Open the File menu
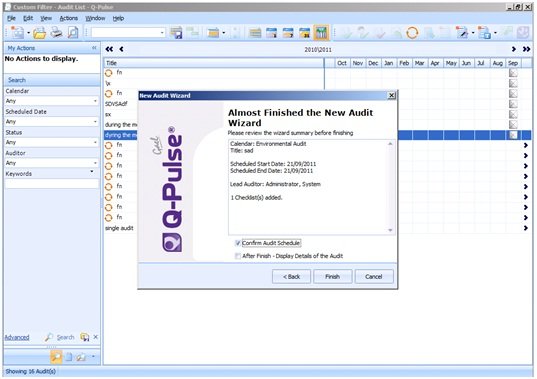Viewport: 537px width, 379px height. [11, 18]
